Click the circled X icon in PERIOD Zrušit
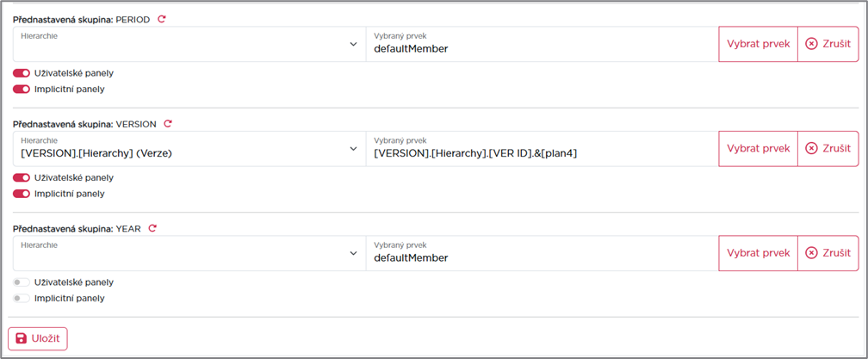868x359 pixels. pos(811,44)
